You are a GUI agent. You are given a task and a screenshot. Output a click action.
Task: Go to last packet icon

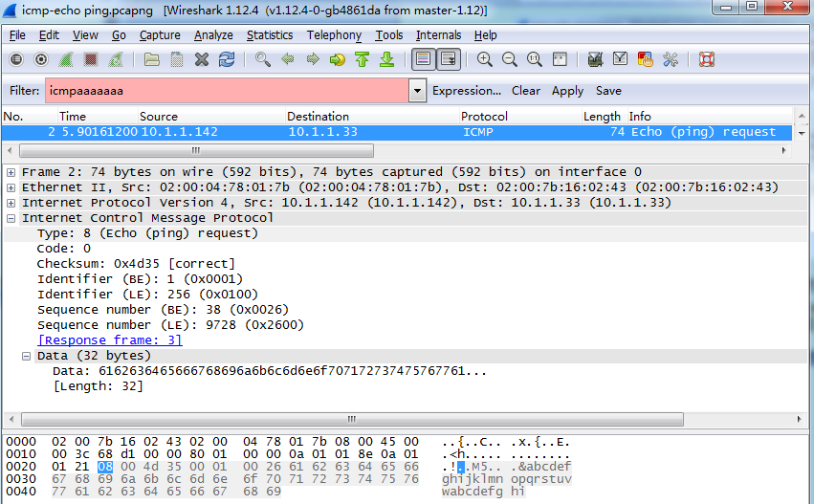386,59
